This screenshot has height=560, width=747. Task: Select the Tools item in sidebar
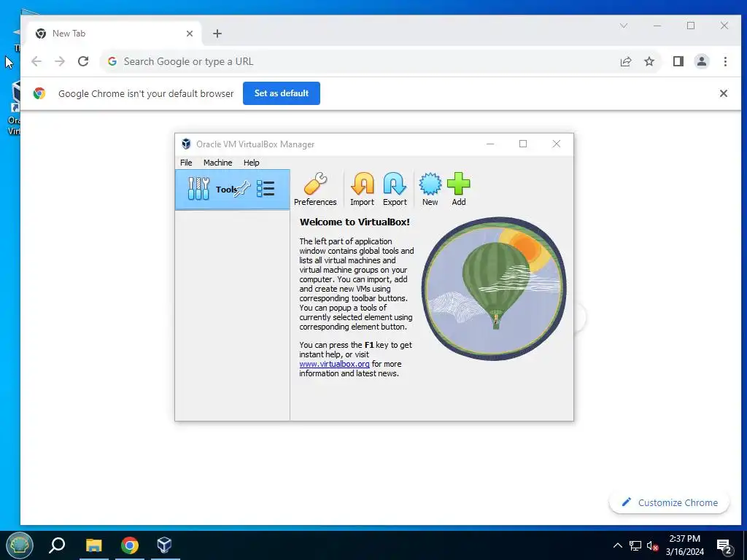[233, 190]
